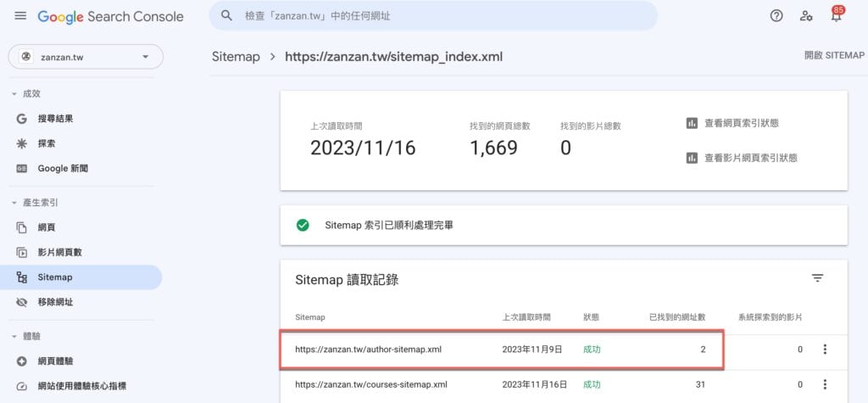Click 2023年11月9日 date cell
Viewport: 868px width, 403px height.
pos(532,350)
